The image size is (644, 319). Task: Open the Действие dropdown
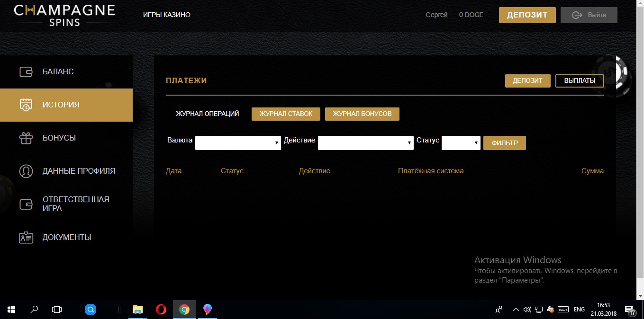tap(365, 142)
